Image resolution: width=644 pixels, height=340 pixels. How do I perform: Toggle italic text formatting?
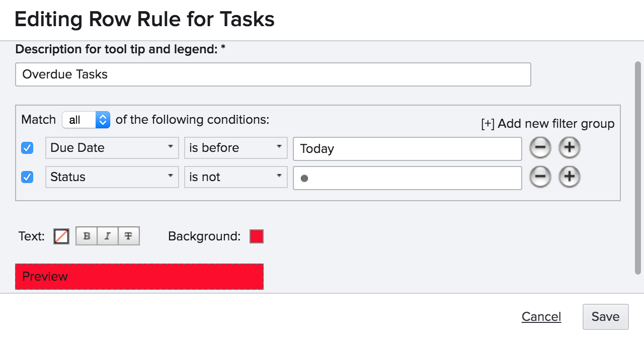[107, 236]
